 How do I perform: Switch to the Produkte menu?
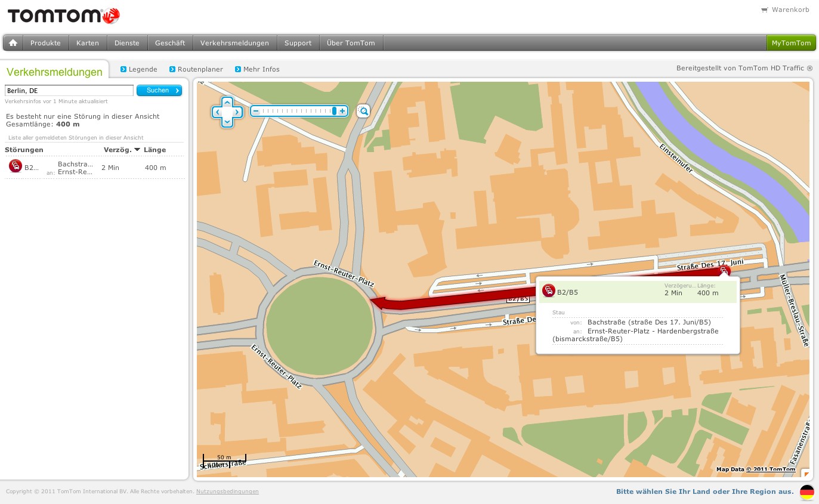(x=45, y=42)
